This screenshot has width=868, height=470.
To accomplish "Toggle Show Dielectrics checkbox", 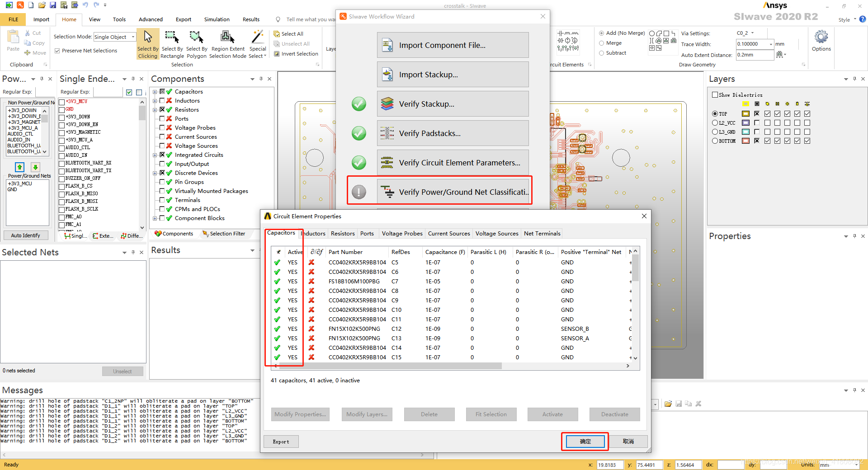I will [x=715, y=95].
